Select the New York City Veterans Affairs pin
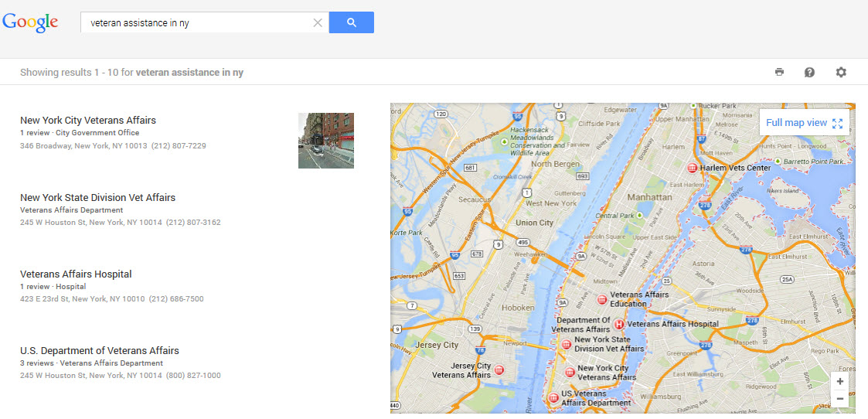Viewport: 868px width, 419px height. click(570, 372)
